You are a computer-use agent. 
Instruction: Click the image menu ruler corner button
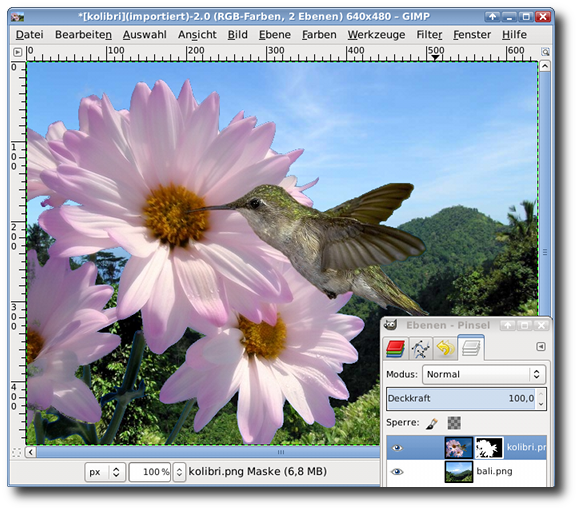point(17,52)
